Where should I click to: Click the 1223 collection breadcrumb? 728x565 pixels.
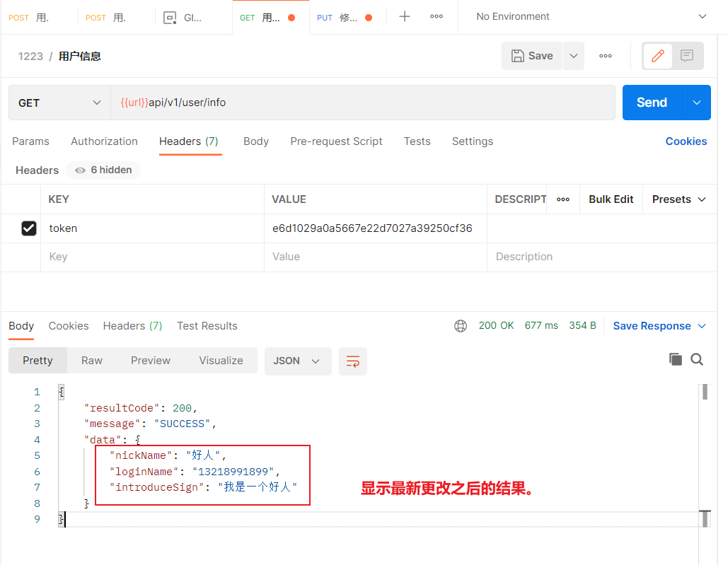[x=30, y=57]
